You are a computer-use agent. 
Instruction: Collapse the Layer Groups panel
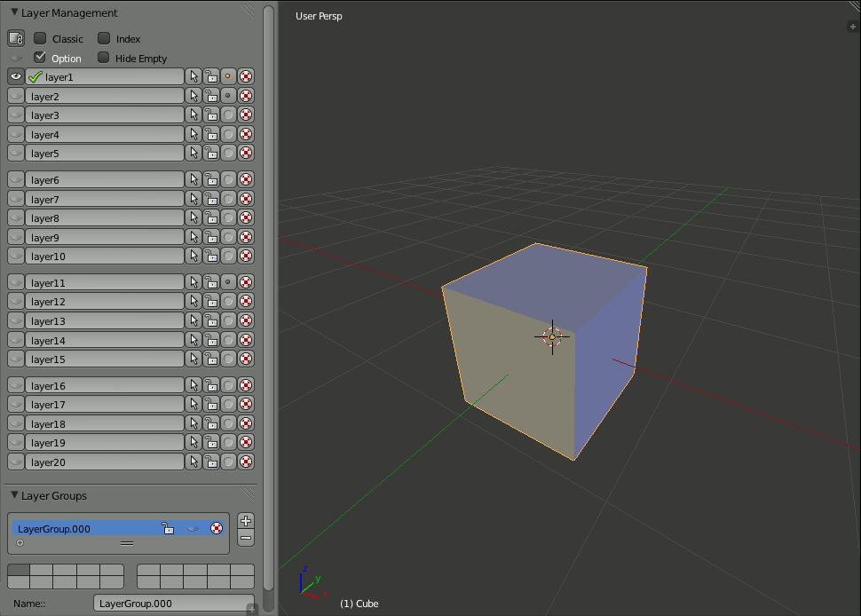[x=14, y=495]
